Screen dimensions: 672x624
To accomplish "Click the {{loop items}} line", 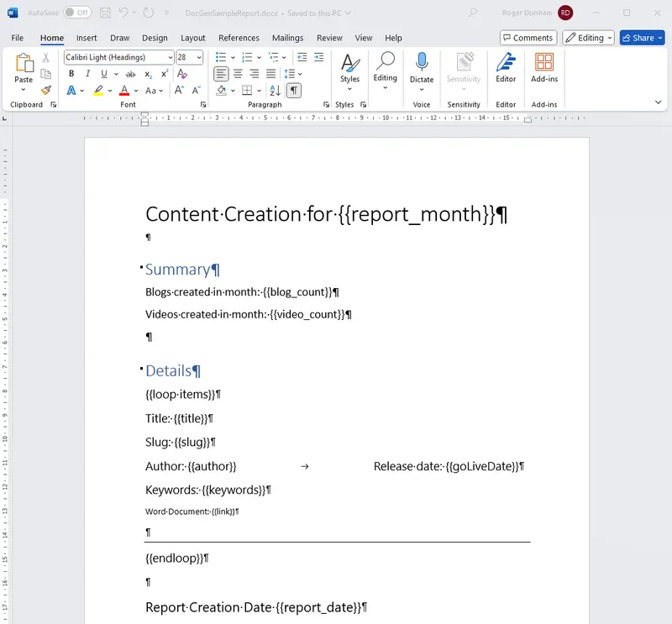I will click(182, 394).
